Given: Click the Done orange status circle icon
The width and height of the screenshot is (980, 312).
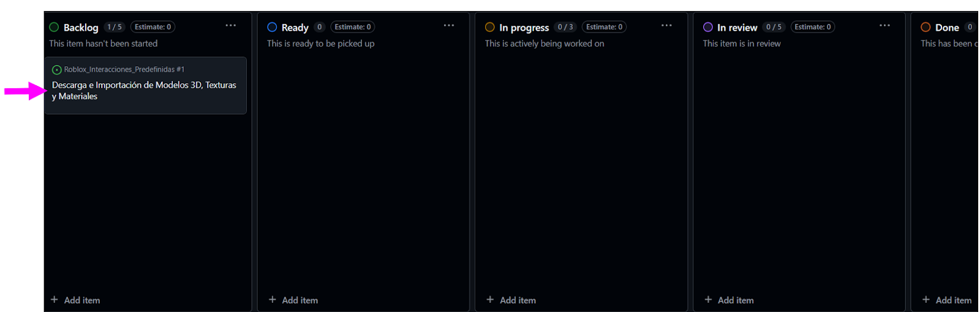Looking at the screenshot, I should click(x=925, y=27).
